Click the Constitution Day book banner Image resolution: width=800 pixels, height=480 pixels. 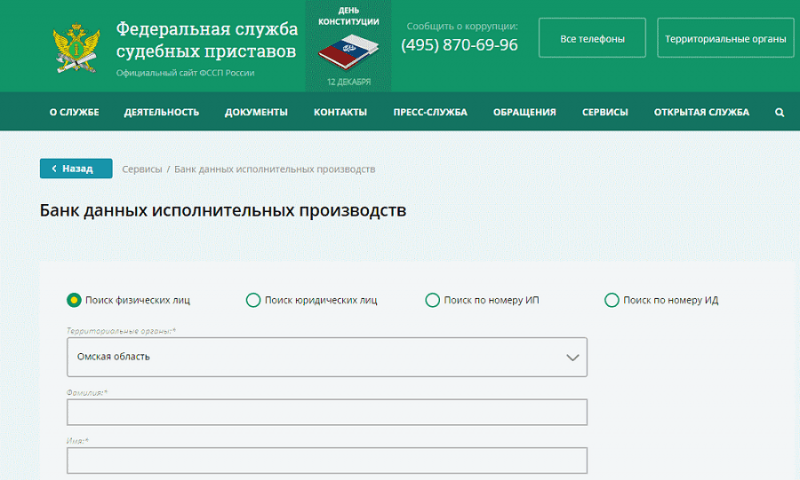(348, 46)
